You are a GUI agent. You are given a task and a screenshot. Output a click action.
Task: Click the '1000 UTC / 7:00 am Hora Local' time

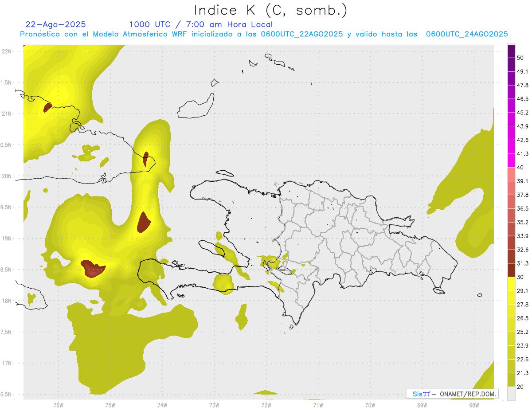201,24
